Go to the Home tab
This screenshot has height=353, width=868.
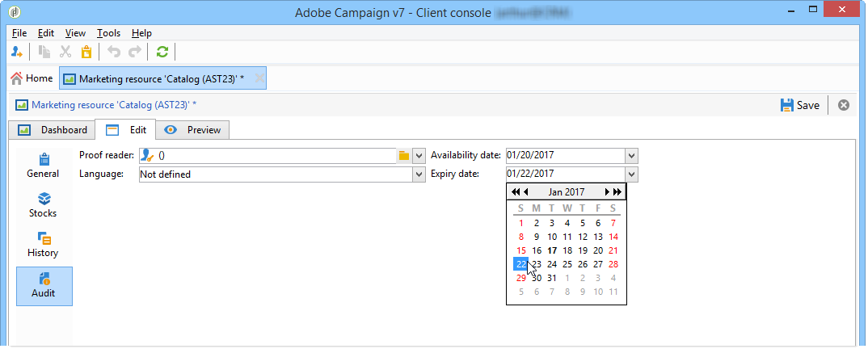(x=32, y=78)
